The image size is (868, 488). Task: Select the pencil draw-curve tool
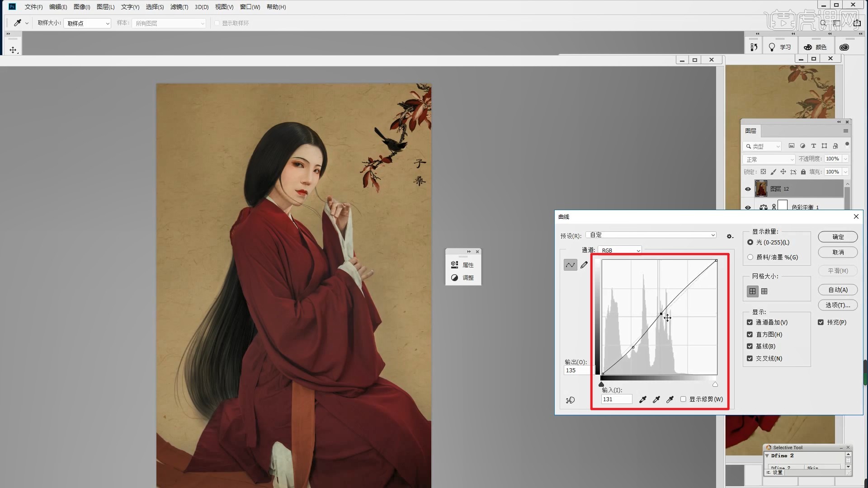(x=584, y=265)
